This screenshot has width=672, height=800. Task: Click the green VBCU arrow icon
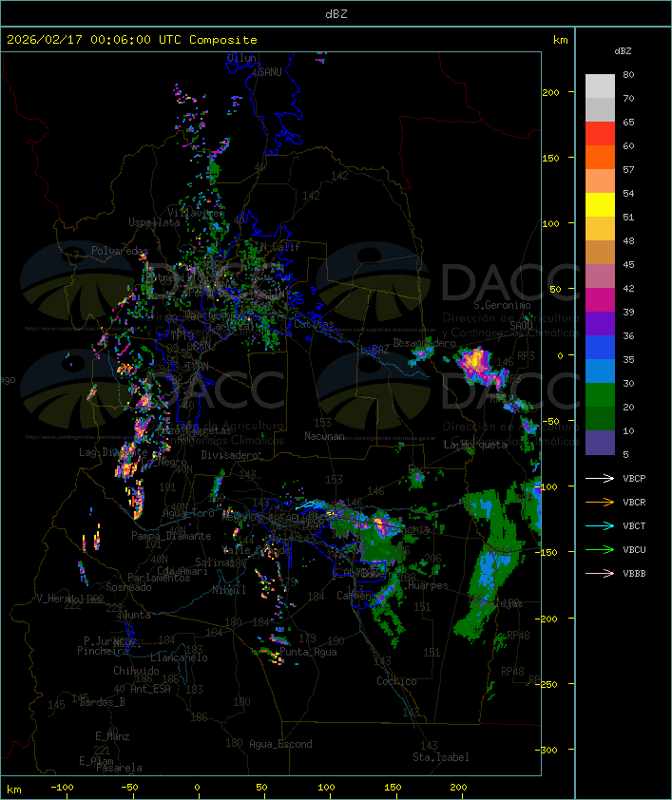click(x=600, y=549)
